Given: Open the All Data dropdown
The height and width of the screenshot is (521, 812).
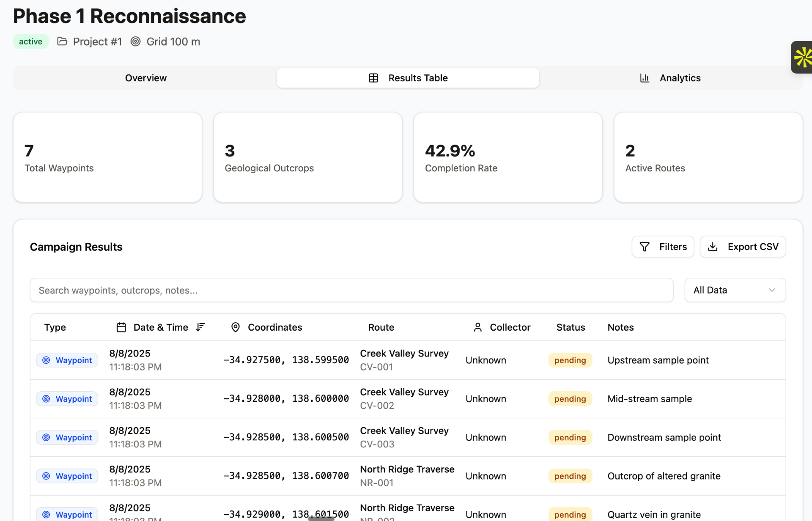Looking at the screenshot, I should pyautogui.click(x=727, y=290).
